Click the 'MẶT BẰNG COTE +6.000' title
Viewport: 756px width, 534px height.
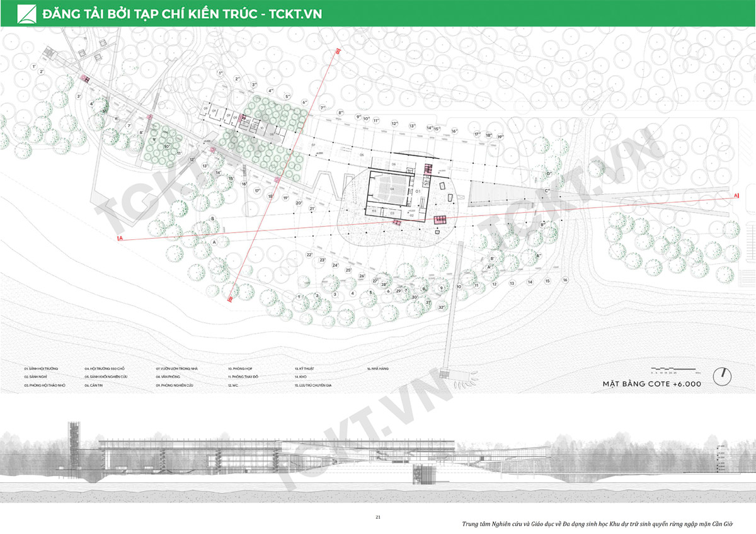652,383
